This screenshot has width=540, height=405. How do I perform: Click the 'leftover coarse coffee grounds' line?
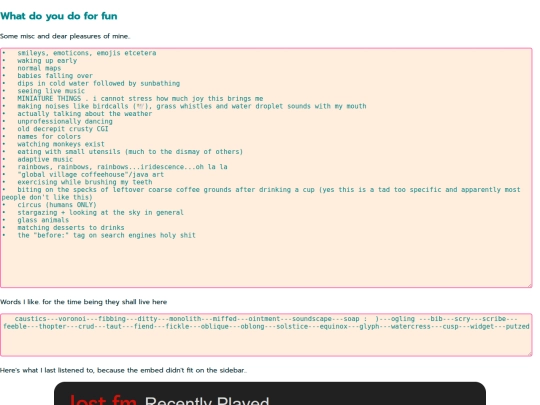(261, 193)
